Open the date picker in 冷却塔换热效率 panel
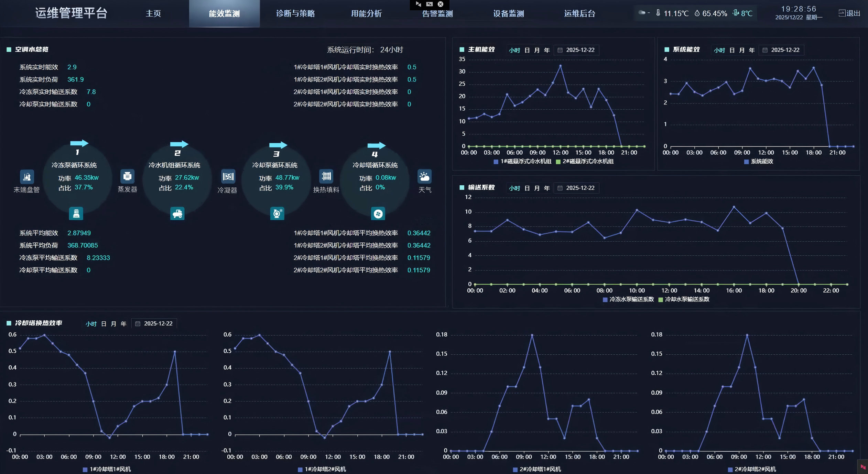Viewport: 868px width, 474px height. pyautogui.click(x=154, y=324)
